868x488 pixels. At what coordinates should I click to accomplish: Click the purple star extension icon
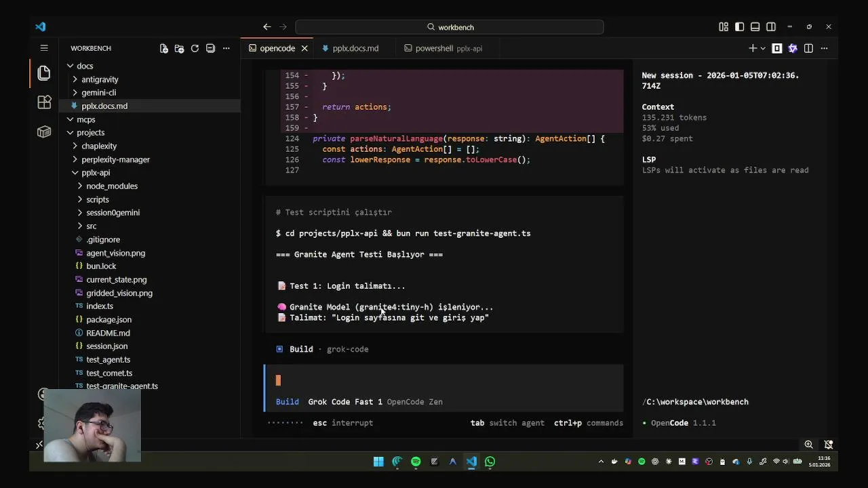click(793, 48)
